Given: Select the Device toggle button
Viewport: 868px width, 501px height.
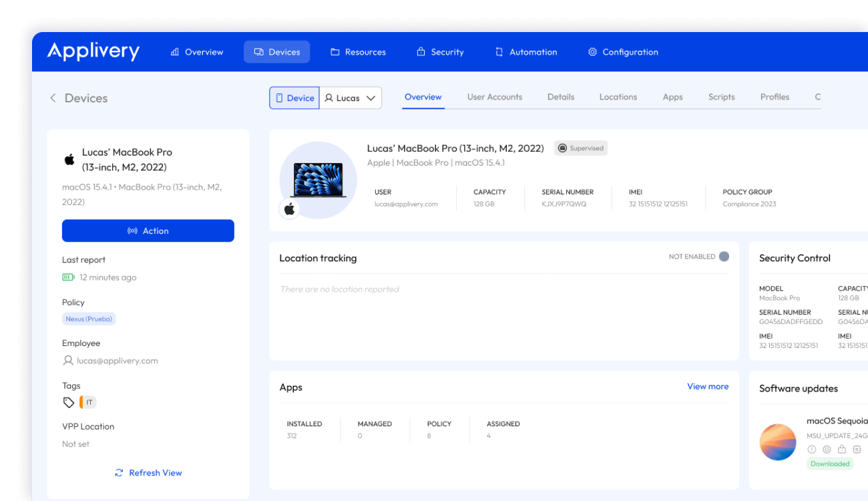Looking at the screenshot, I should (x=294, y=98).
